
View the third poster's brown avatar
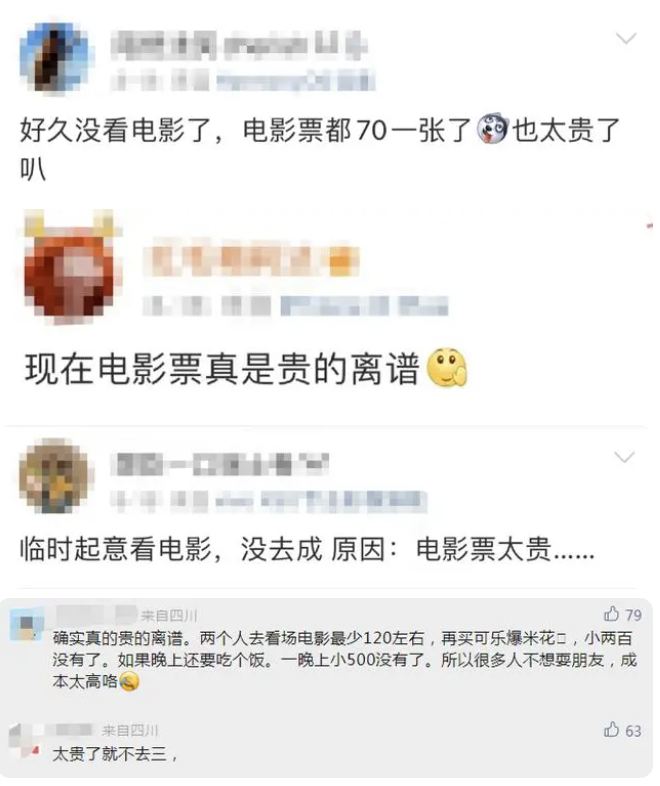tap(55, 475)
